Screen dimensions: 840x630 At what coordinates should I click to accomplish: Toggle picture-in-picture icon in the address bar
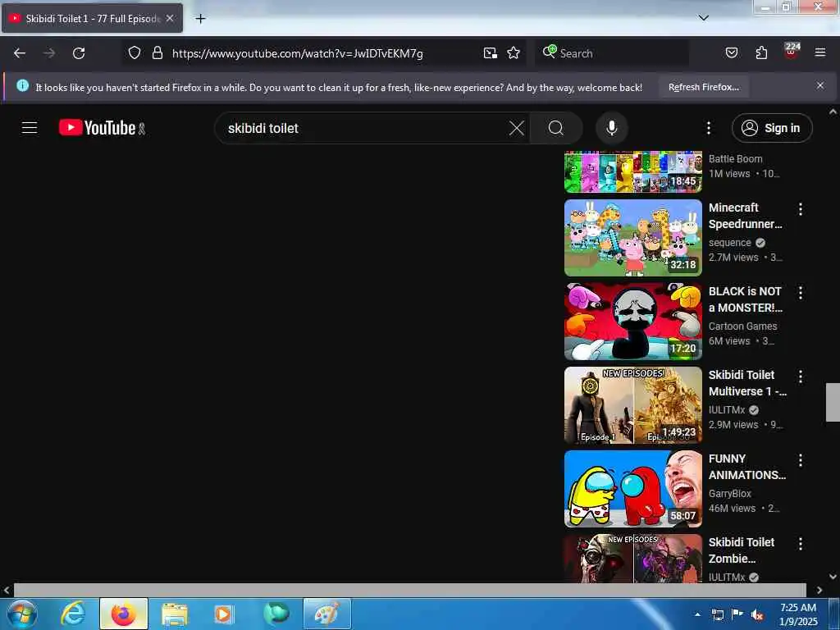point(490,53)
